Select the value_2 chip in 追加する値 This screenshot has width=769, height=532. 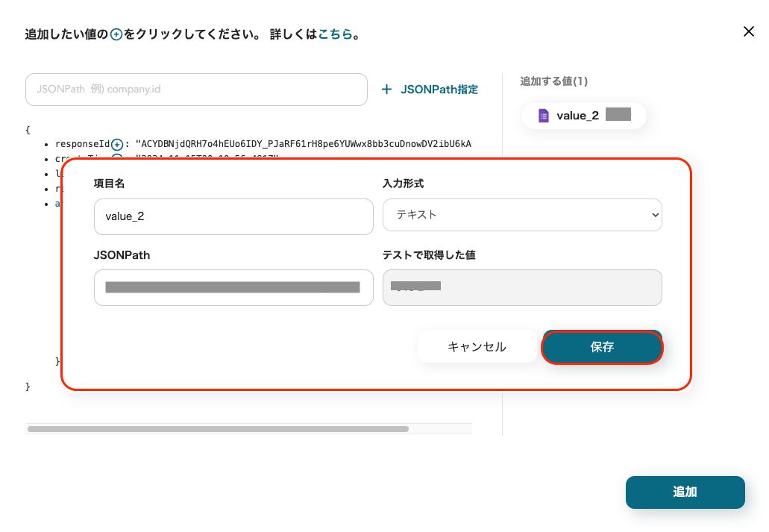583,116
